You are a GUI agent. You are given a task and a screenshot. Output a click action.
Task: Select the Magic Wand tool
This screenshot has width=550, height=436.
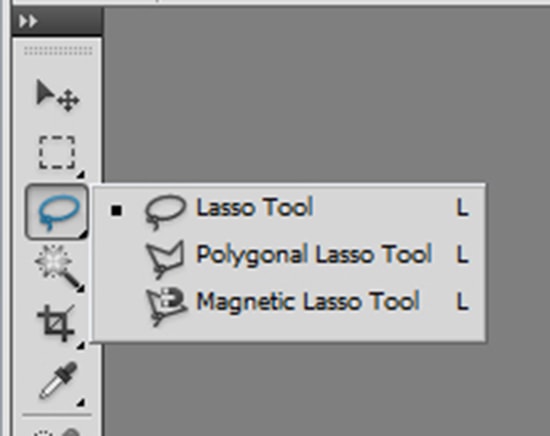coord(59,268)
